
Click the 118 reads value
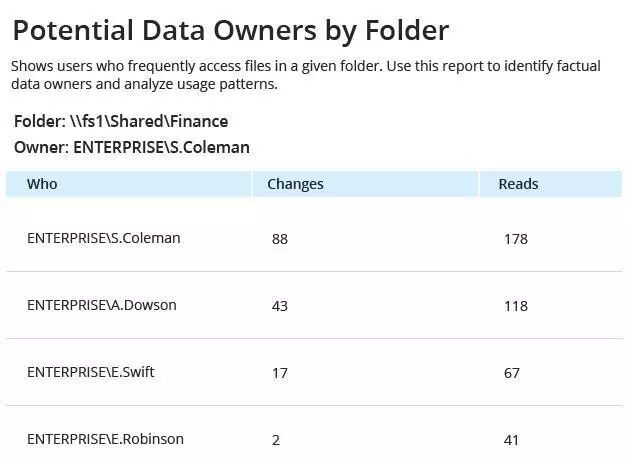pyautogui.click(x=516, y=306)
